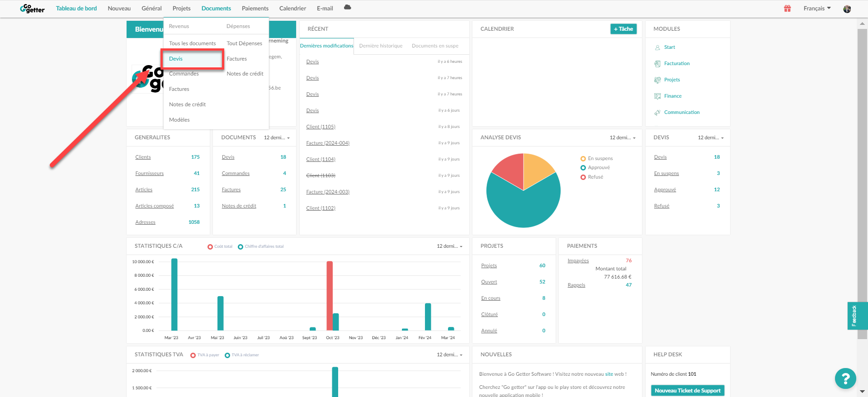
Task: Click the Go Getter logo
Action: point(32,9)
